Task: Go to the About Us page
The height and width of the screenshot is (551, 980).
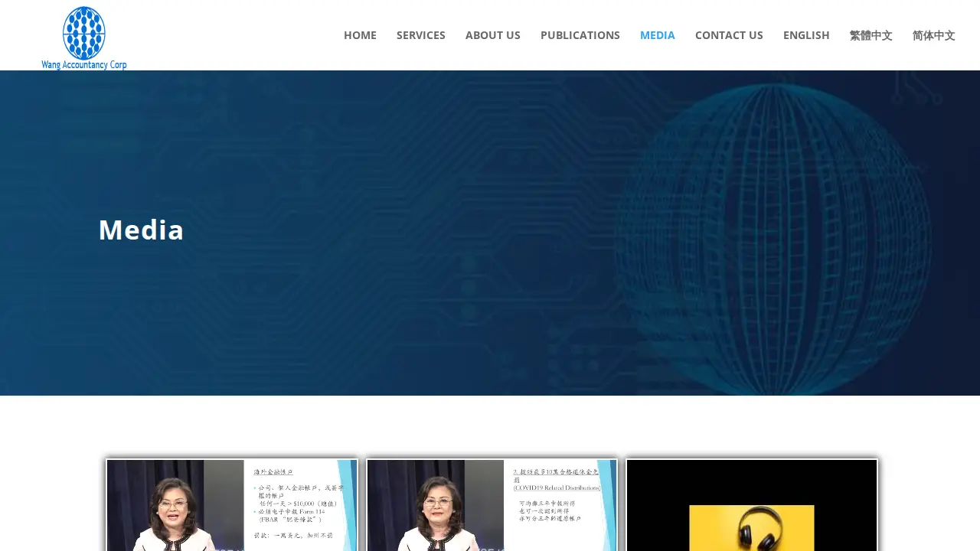Action: click(x=493, y=35)
